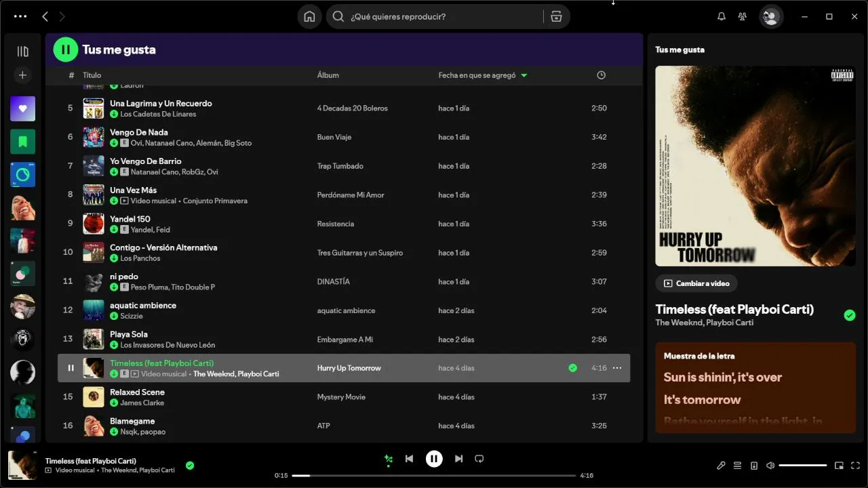Sort by Título column header

92,75
